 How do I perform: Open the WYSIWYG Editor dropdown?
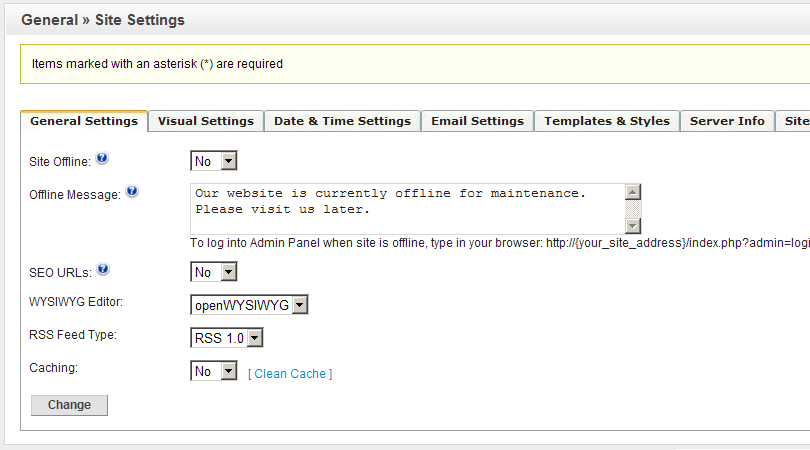[x=249, y=305]
